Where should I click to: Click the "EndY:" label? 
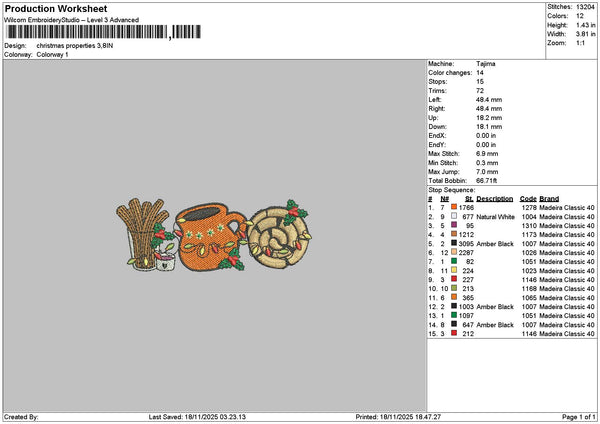click(437, 145)
